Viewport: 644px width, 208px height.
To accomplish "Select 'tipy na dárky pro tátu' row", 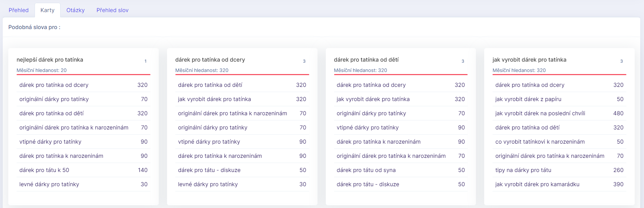I will click(523, 170).
